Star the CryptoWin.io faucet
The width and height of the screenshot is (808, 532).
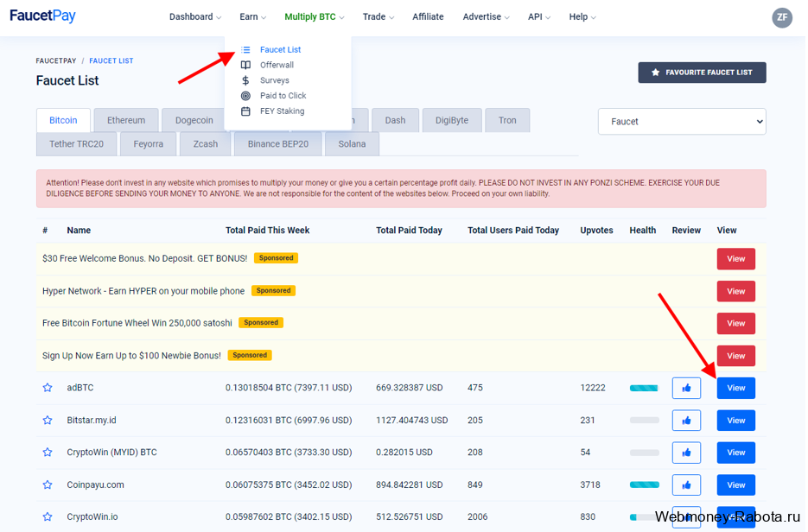tap(48, 516)
